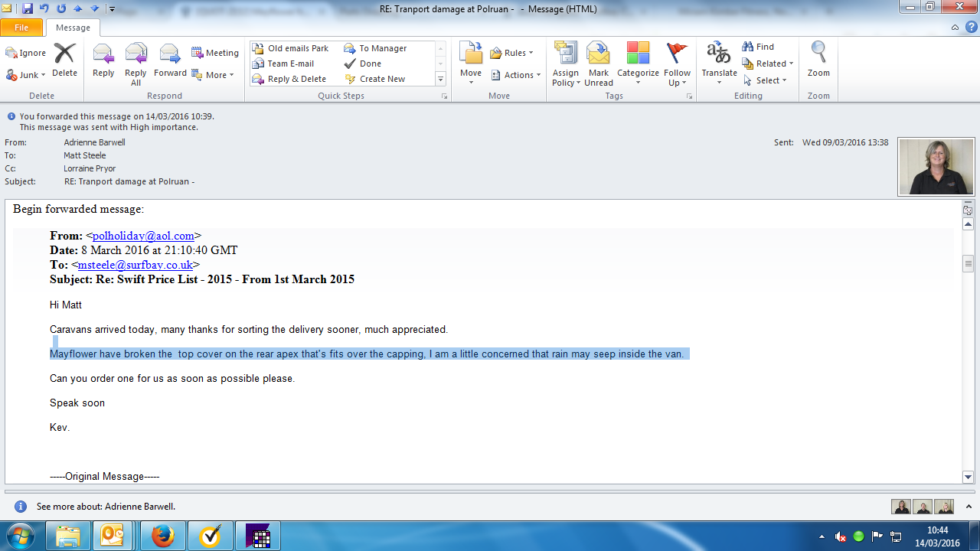
Task: Open Assign Policy menu
Action: tap(566, 64)
